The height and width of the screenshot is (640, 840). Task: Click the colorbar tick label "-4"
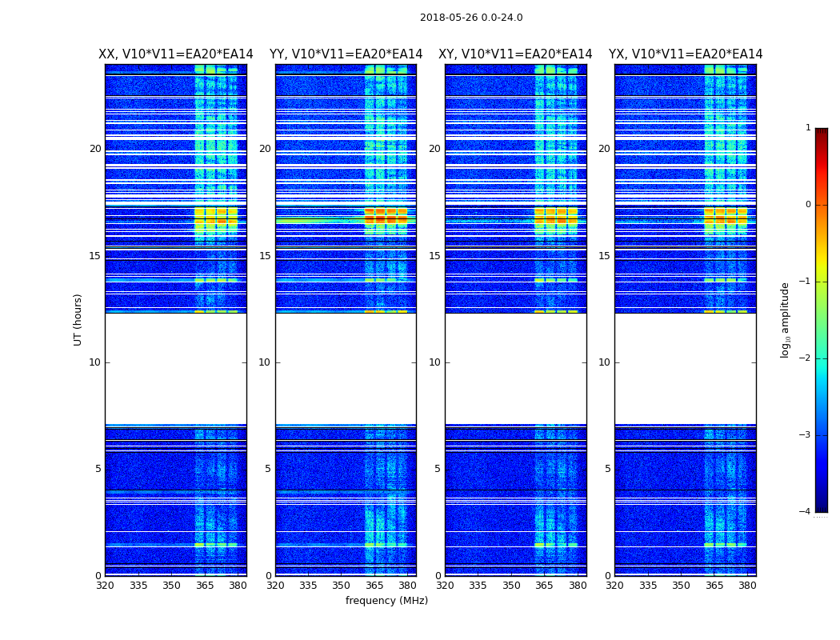click(806, 512)
